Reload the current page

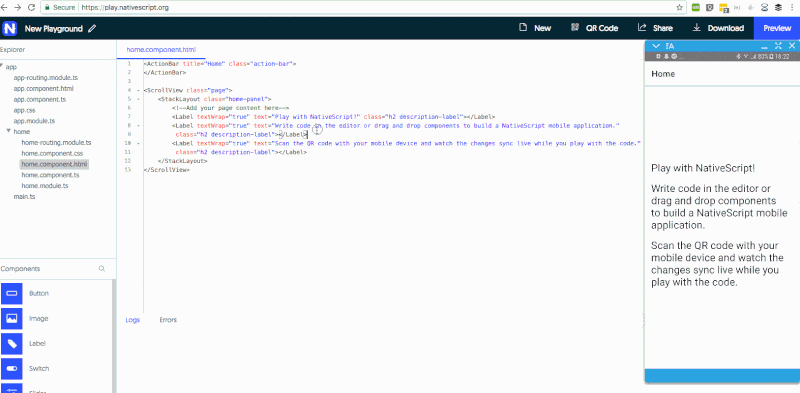[x=31, y=8]
